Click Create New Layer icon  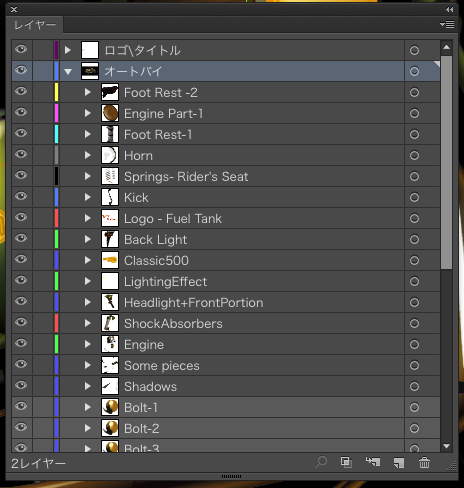tap(399, 463)
